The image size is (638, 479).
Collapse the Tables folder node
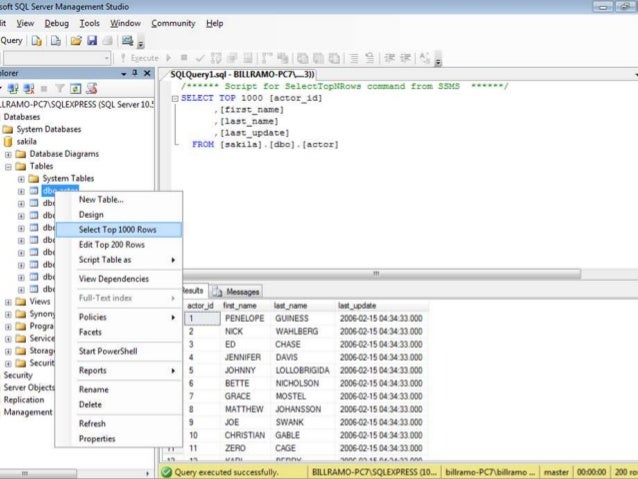(9, 166)
